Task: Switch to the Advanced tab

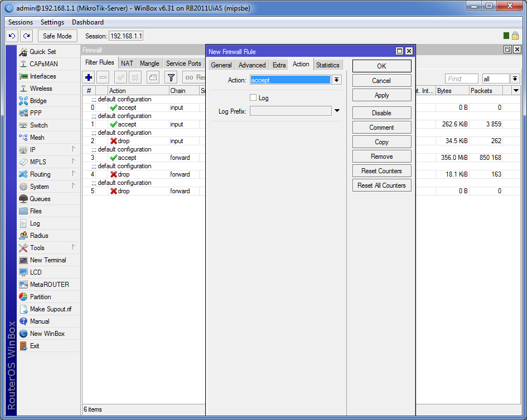Action: (x=252, y=65)
